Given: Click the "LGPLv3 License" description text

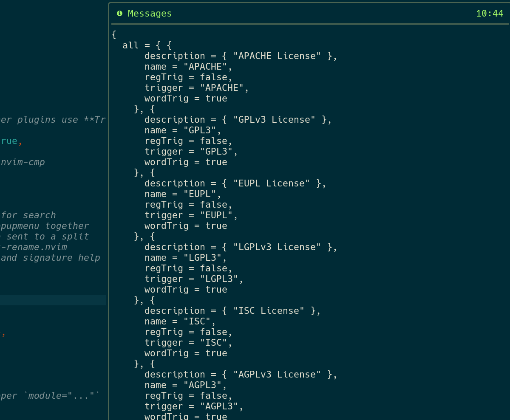Looking at the screenshot, I should point(276,247).
